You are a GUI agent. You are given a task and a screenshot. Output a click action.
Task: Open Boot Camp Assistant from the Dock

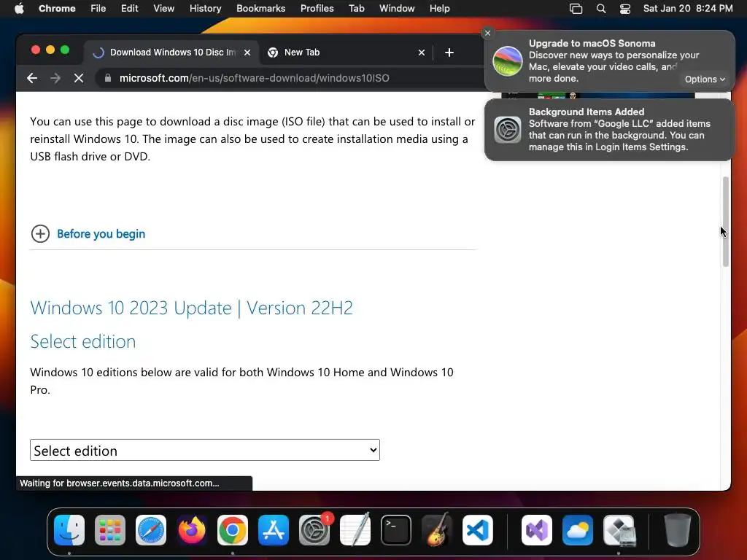619,530
